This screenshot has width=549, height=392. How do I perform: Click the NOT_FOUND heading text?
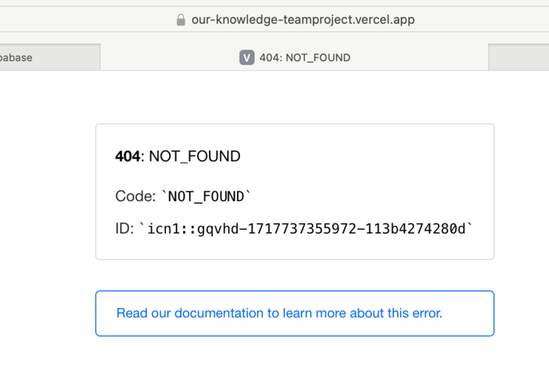coord(194,156)
